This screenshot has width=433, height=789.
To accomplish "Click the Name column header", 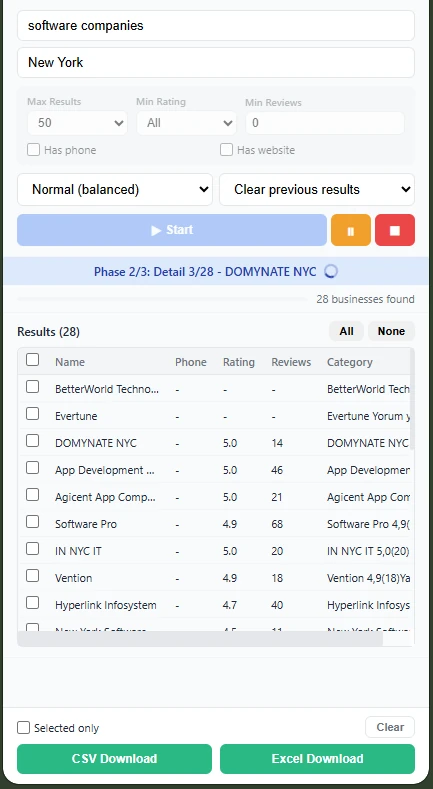I will tap(70, 362).
